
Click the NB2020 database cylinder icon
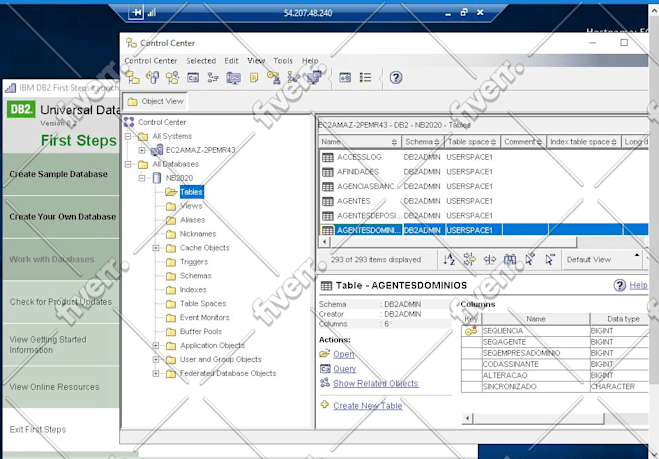coord(157,178)
